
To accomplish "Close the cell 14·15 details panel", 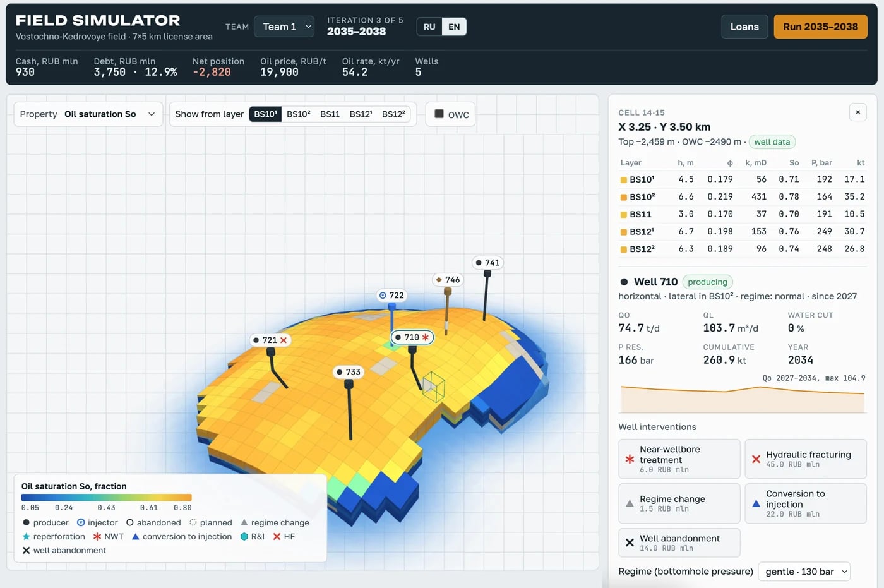I will [x=857, y=112].
